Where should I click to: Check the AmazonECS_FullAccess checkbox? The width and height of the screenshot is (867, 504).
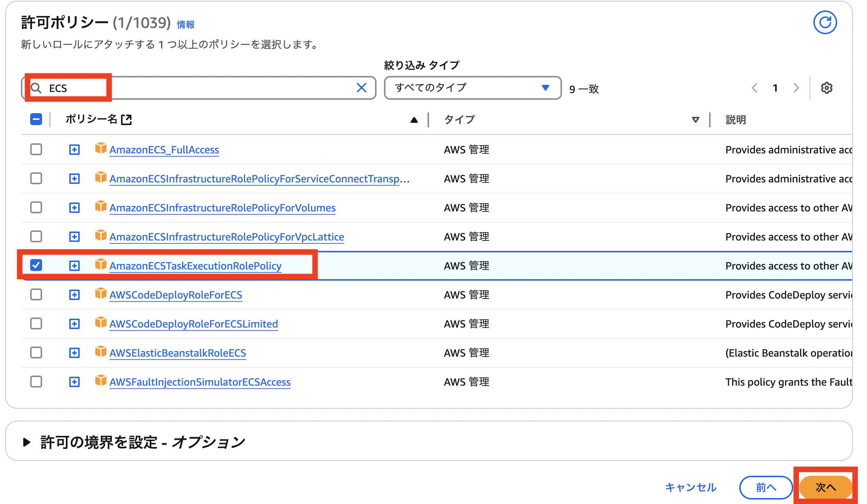click(36, 149)
